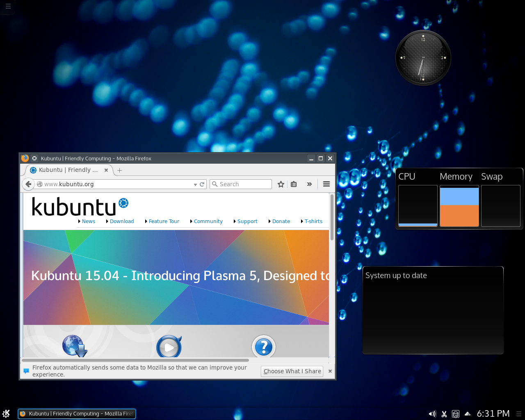Viewport: 525px width, 420px height.
Task: Open the News link
Action: [x=89, y=221]
